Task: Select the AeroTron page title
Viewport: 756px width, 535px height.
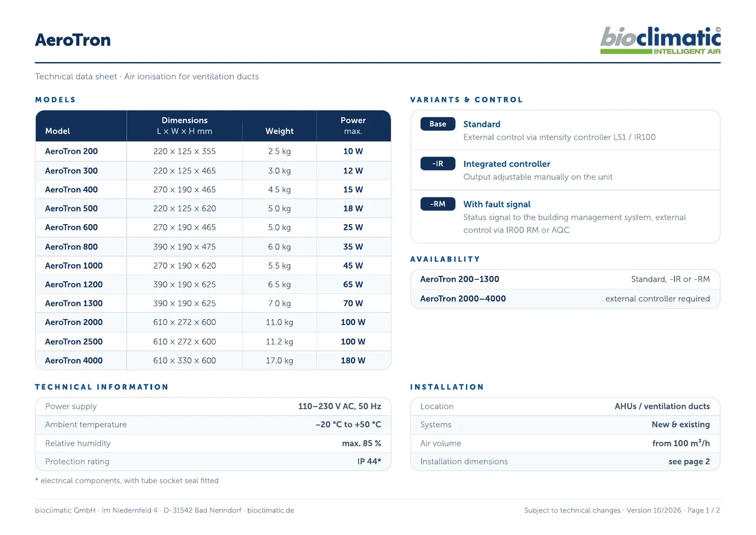Action: [73, 40]
